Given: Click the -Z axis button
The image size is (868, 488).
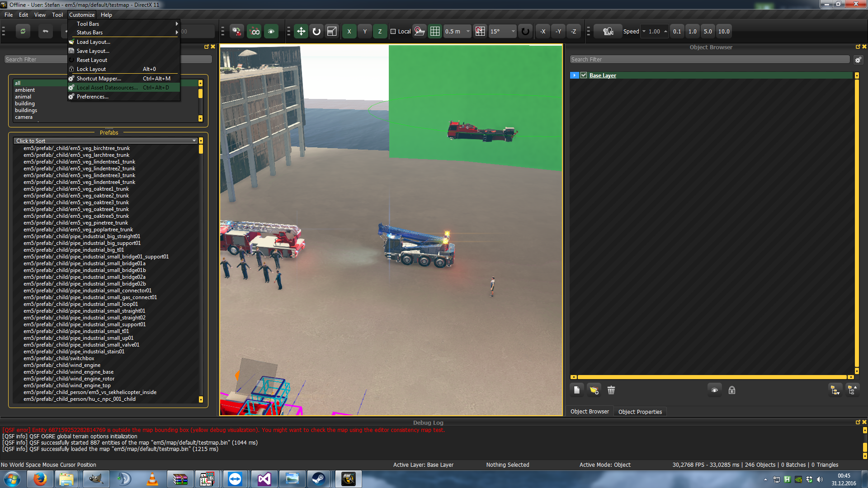Looking at the screenshot, I should [x=574, y=31].
